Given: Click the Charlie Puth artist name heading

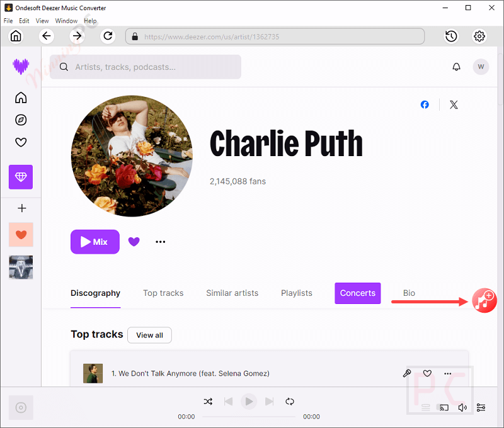Looking at the screenshot, I should click(286, 144).
